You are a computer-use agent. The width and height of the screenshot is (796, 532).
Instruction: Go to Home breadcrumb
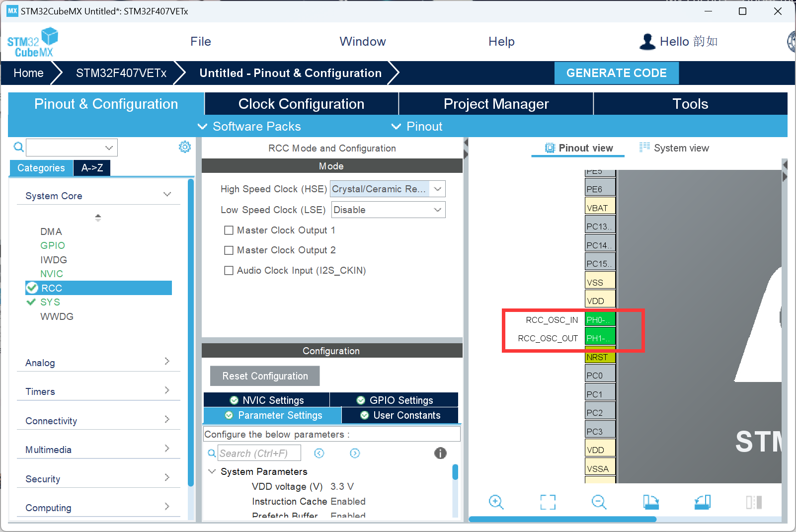[28, 73]
